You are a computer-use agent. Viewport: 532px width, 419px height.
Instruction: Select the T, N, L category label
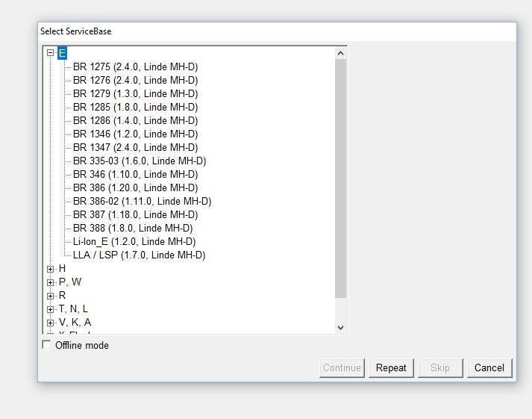tap(73, 308)
